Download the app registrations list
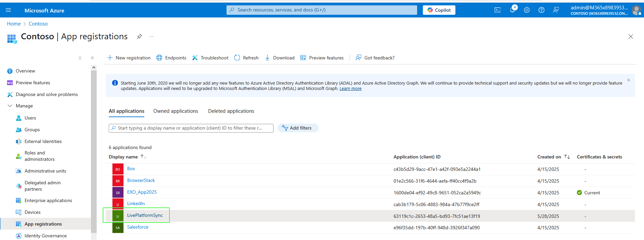Viewport: 644px width, 240px height. point(280,58)
